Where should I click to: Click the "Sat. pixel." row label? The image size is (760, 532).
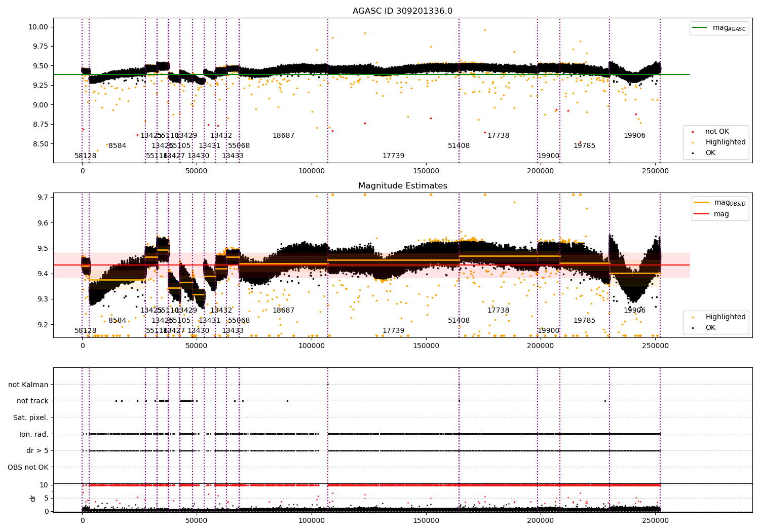tap(31, 417)
